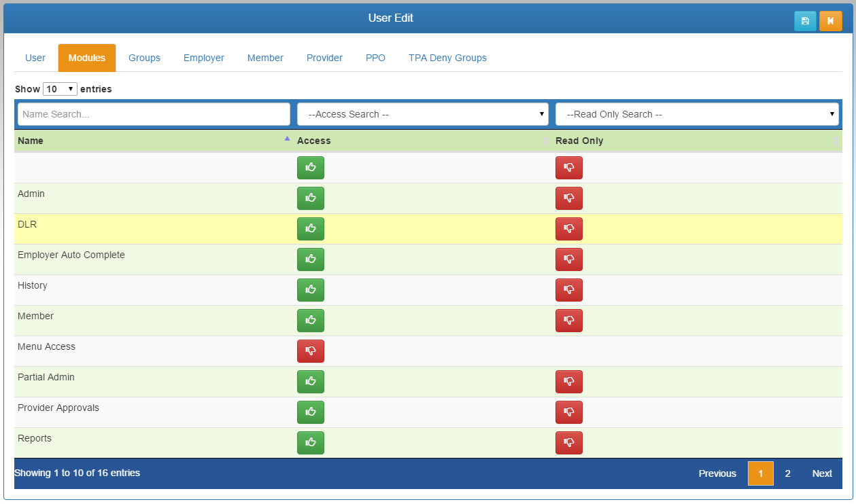Open the Show entries count dropdown
The width and height of the screenshot is (856, 504).
(x=60, y=89)
